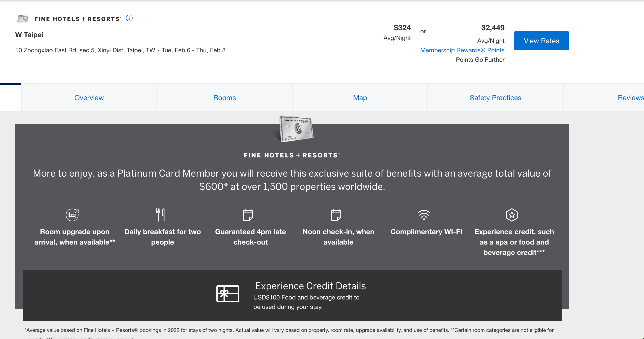644x339 pixels.
Task: Click the gift card icon in Experience Credit Details
Action: coord(228,294)
